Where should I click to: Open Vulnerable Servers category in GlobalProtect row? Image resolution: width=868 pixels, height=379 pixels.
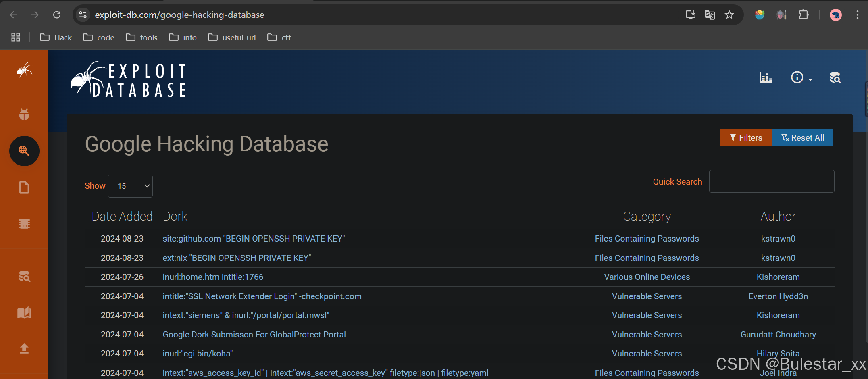(647, 335)
